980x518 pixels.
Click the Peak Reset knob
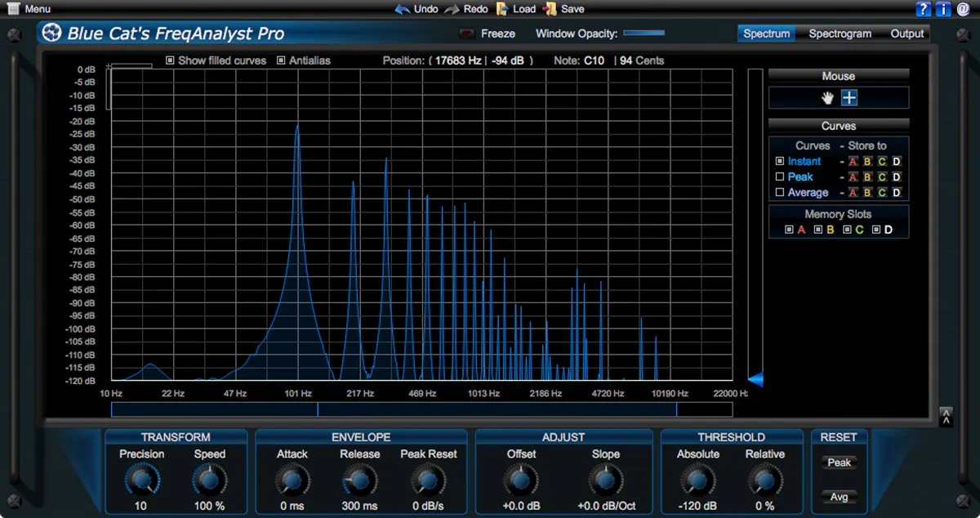pos(428,480)
